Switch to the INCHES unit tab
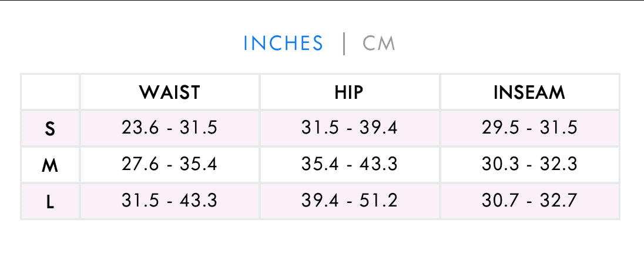The width and height of the screenshot is (644, 253). tap(283, 44)
